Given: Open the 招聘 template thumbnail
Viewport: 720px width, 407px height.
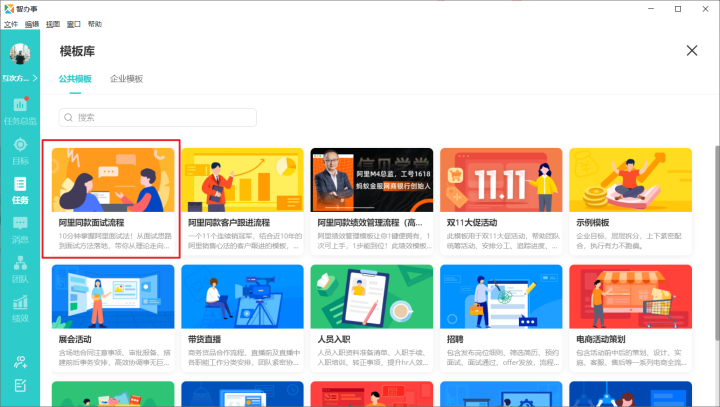Looking at the screenshot, I should point(501,296).
